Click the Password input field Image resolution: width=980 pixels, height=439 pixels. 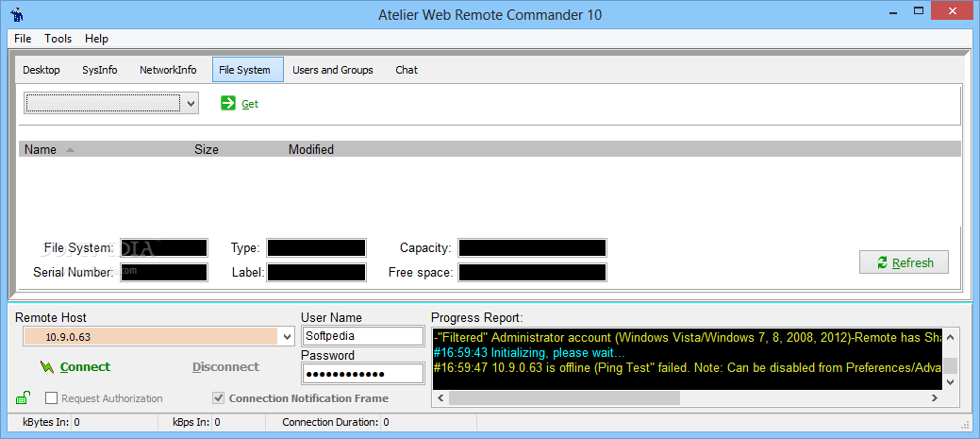362,374
